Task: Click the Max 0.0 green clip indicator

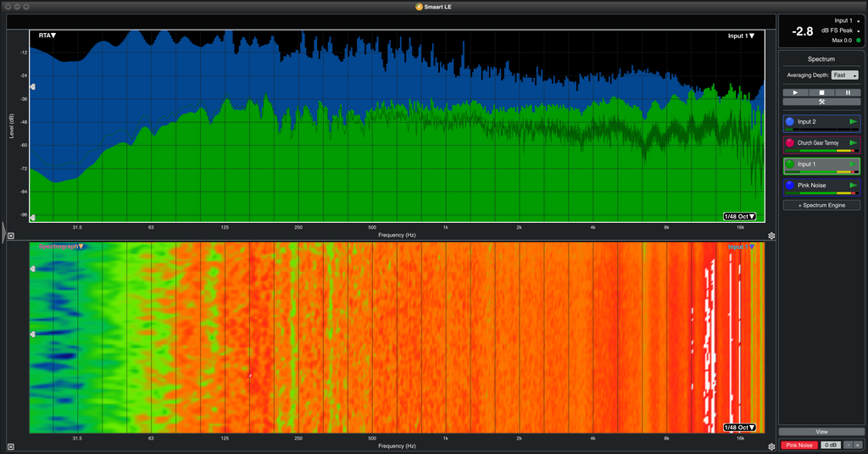Action: 859,41
